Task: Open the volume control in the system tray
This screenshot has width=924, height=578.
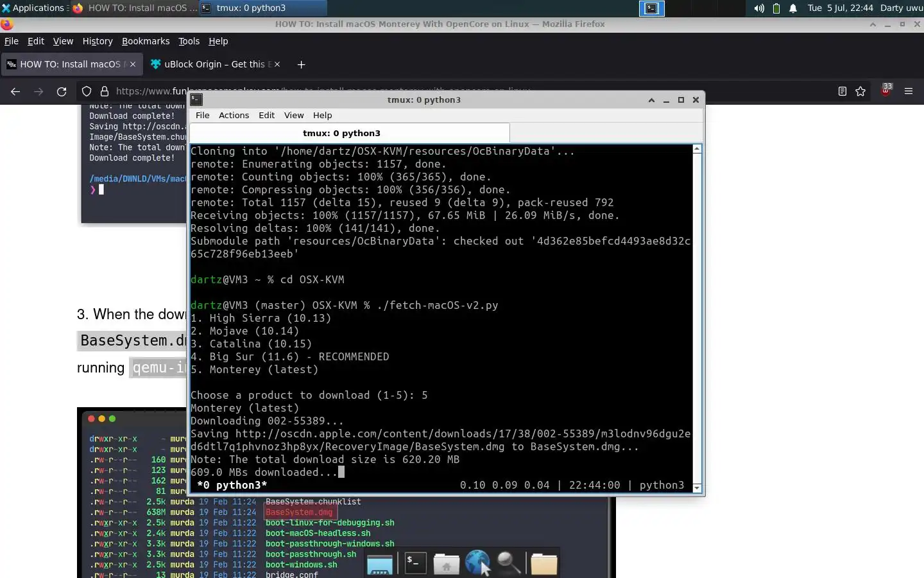Action: [759, 8]
